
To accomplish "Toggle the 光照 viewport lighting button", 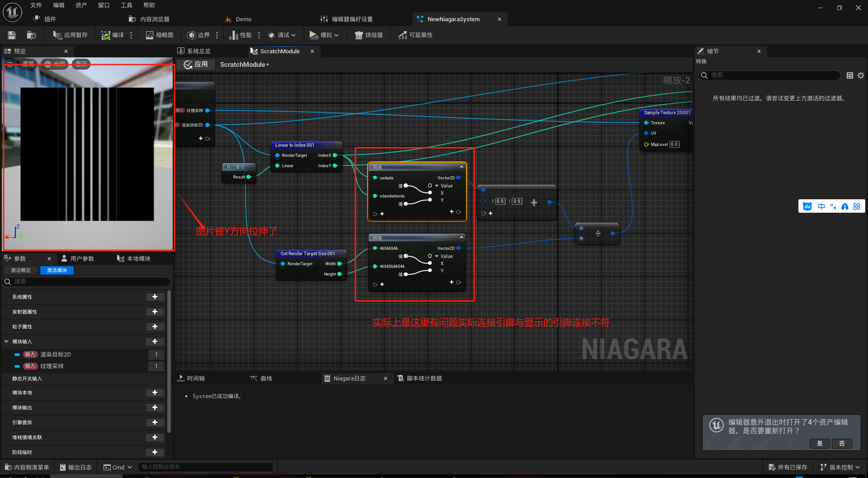I will [54, 64].
